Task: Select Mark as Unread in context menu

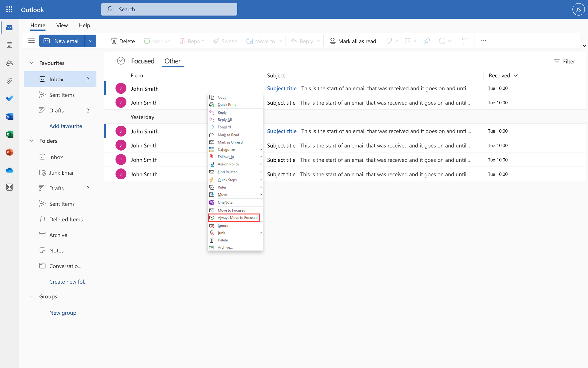Action: 230,142
